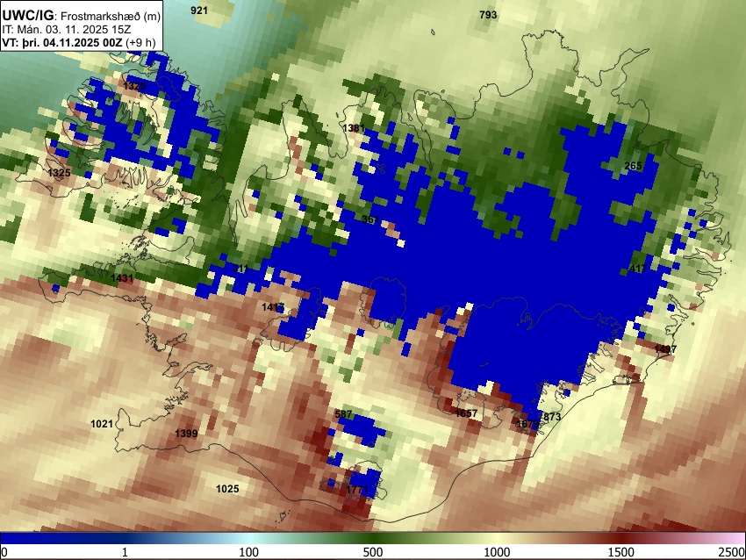Click the legend label 100

[248, 552]
